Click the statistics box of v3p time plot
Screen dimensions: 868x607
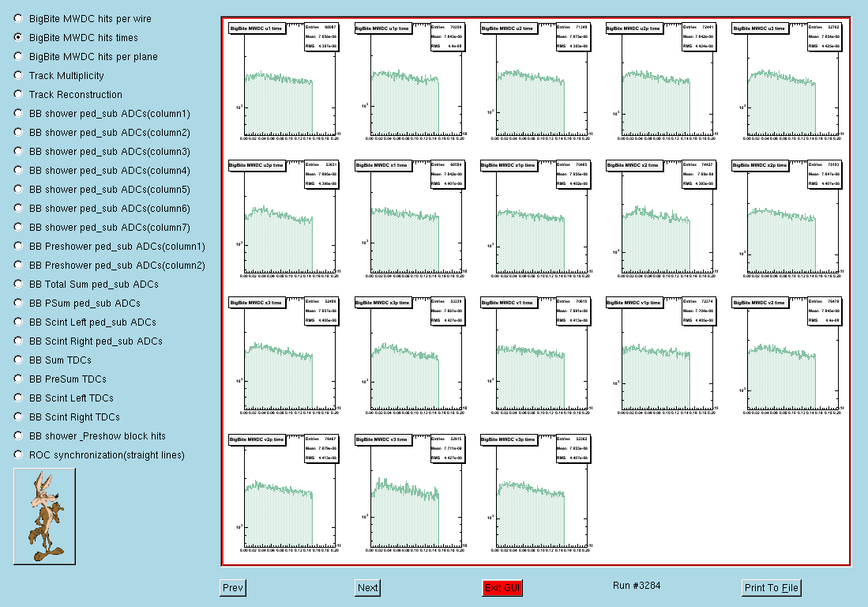573,448
